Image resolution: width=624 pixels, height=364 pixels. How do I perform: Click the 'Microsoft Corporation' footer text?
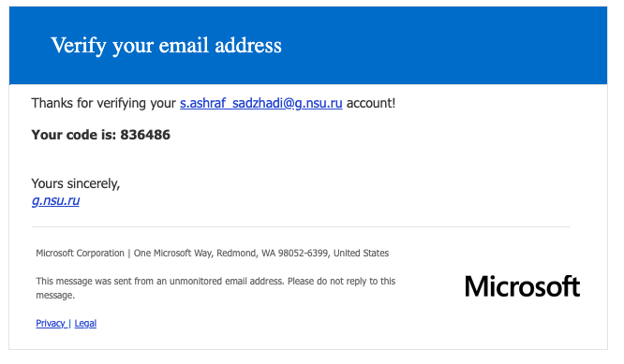pos(80,254)
